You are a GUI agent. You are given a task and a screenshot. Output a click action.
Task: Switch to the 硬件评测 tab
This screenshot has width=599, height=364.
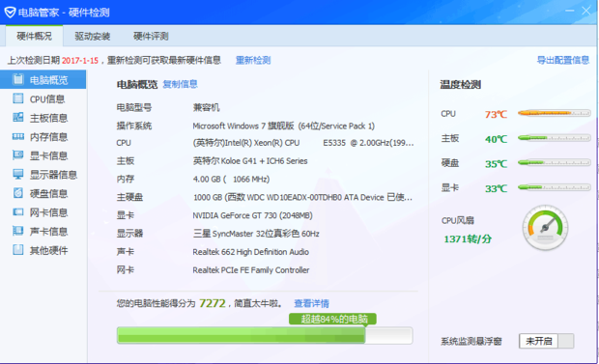(151, 37)
